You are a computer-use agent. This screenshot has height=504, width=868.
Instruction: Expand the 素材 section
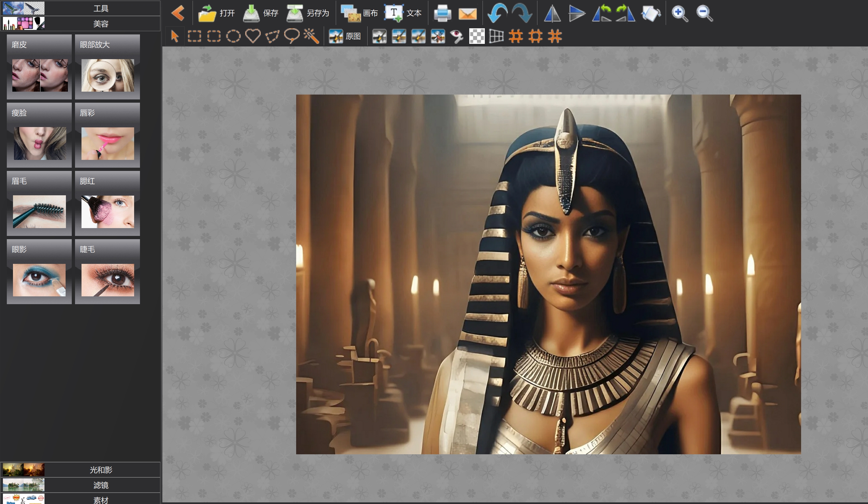click(81, 499)
